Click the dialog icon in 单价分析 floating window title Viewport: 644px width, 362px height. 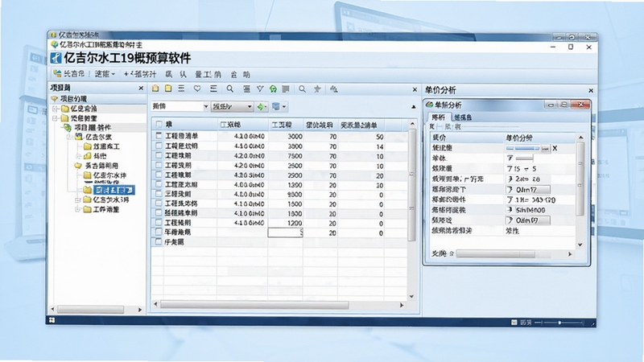point(430,105)
